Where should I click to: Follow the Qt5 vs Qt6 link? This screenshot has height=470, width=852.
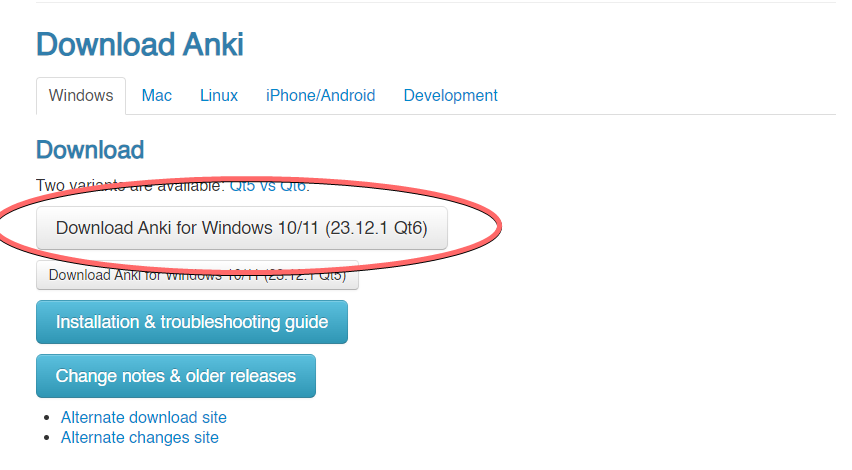pyautogui.click(x=270, y=186)
